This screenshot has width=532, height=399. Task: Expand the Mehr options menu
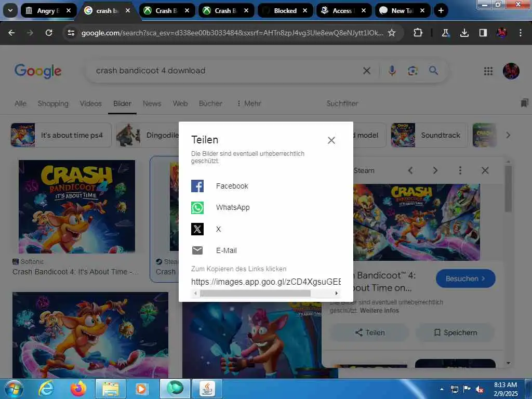[249, 103]
